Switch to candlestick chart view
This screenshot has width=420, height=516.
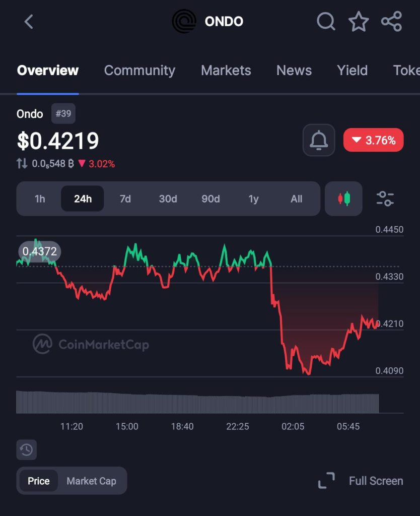pyautogui.click(x=343, y=199)
